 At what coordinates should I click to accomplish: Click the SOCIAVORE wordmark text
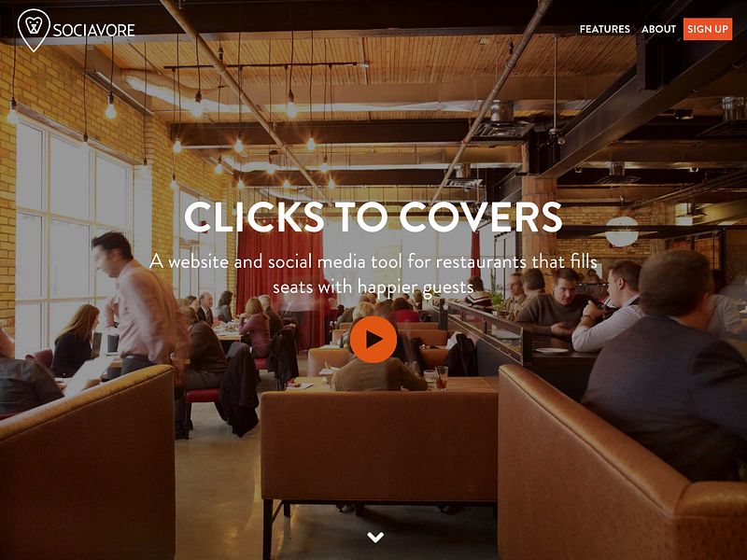pyautogui.click(x=94, y=31)
